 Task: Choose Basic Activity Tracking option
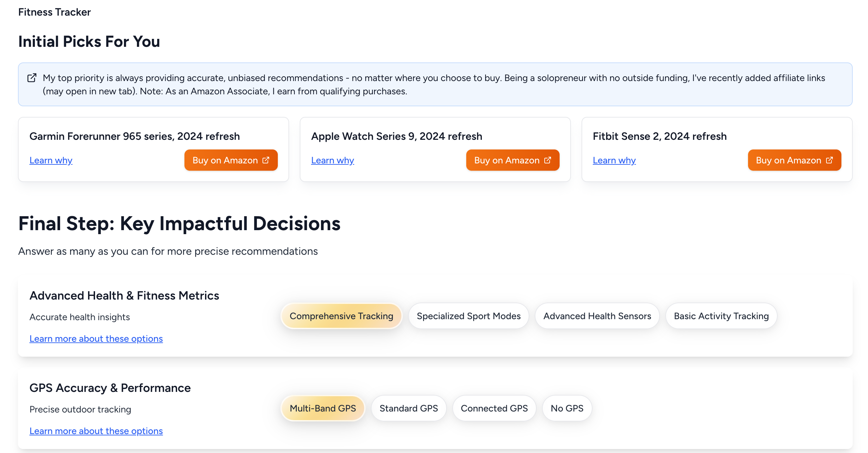point(721,316)
